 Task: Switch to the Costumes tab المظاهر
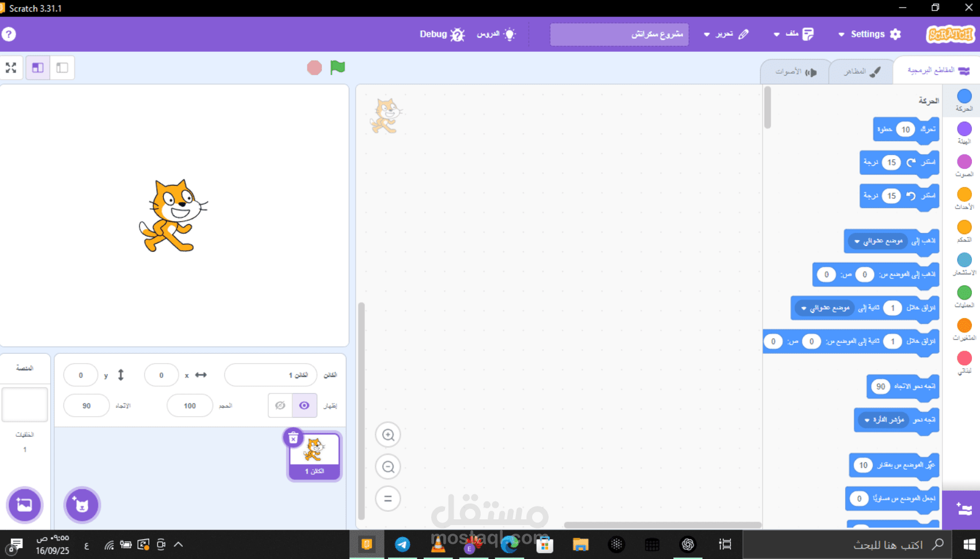click(861, 72)
